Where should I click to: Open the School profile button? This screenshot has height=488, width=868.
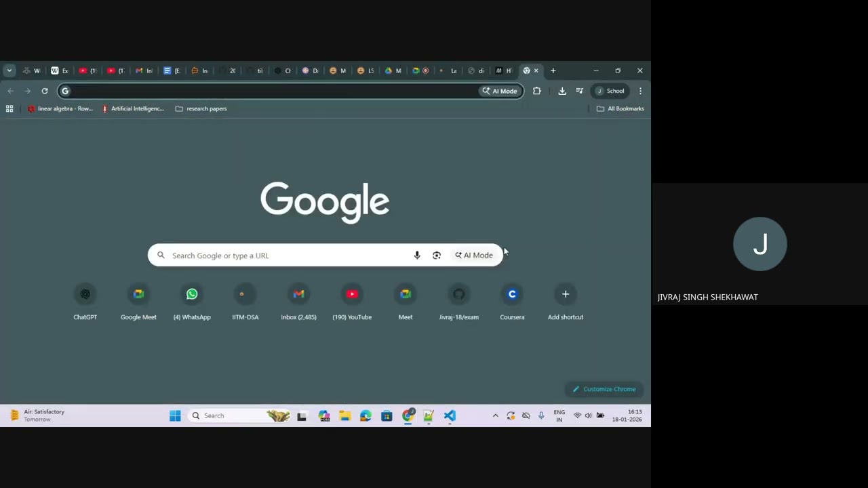pos(610,91)
